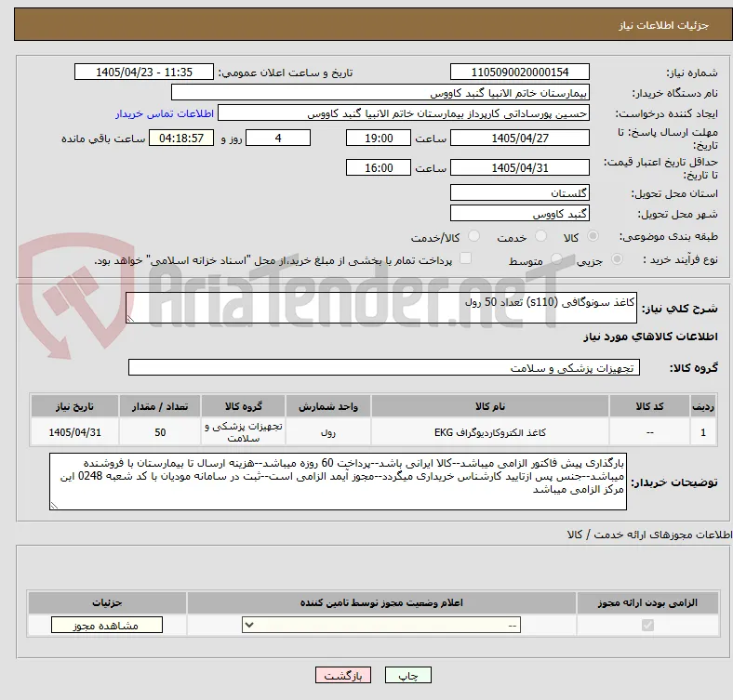Click the مشاهده مجوز button
Image resolution: width=733 pixels, height=700 pixels.
point(107,626)
